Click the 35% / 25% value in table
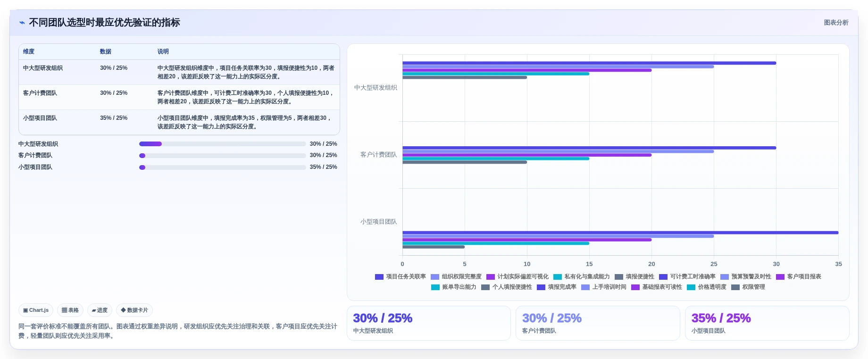This screenshot has width=868, height=359. point(114,118)
